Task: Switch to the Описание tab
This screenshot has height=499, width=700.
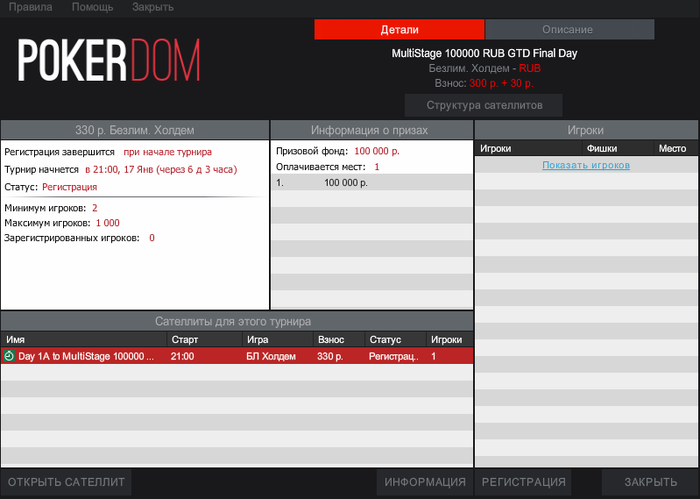Action: pyautogui.click(x=570, y=29)
